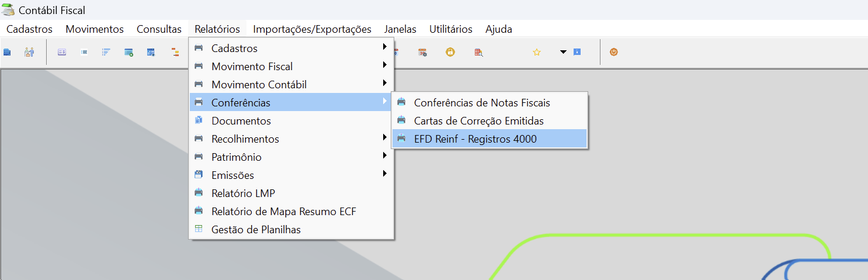868x280 pixels.
Task: Open Gestão de Planilhas
Action: (x=291, y=229)
